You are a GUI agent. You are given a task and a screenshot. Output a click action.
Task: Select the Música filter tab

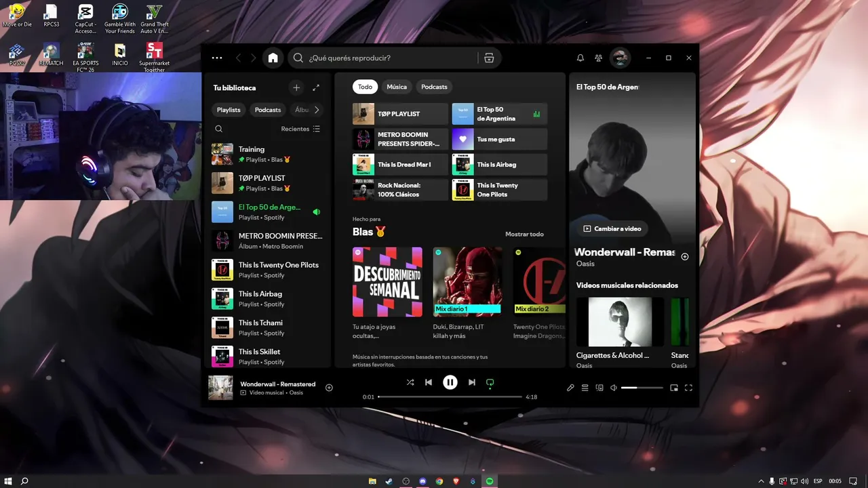point(397,87)
